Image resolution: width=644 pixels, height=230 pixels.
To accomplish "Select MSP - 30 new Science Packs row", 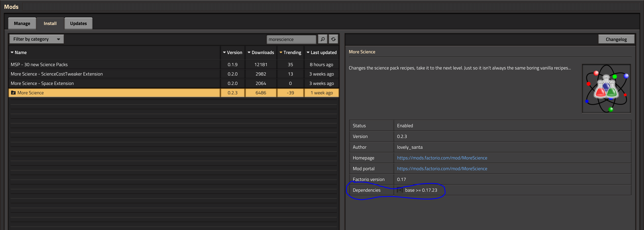I will point(174,65).
